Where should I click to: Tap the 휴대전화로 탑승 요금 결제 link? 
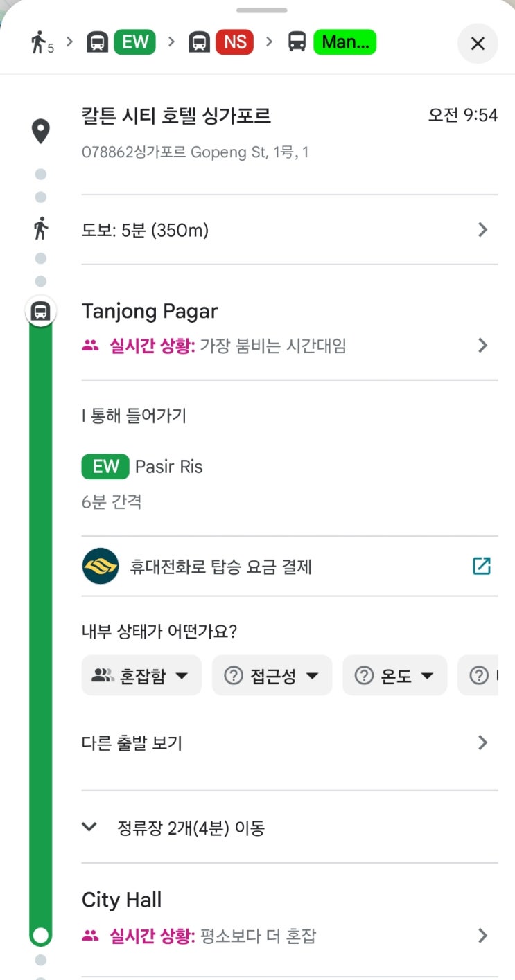[x=220, y=567]
